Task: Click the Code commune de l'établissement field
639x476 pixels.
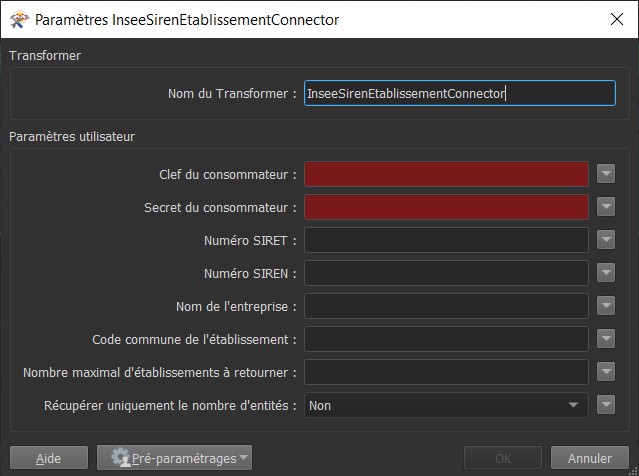Action: 446,339
